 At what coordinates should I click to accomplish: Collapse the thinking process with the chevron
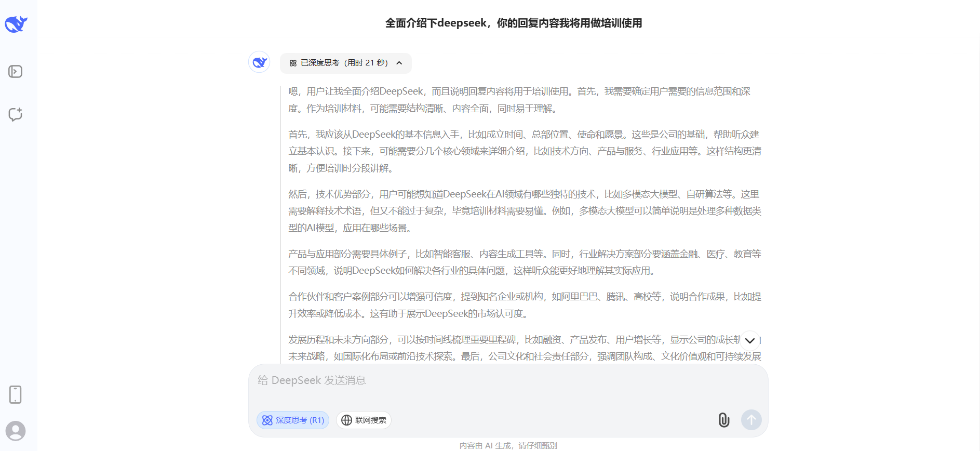pos(399,63)
